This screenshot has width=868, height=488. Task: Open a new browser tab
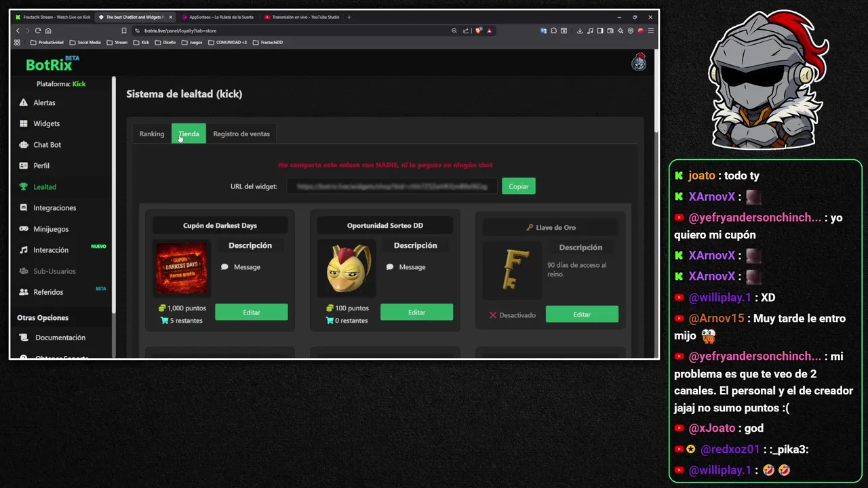pos(349,17)
